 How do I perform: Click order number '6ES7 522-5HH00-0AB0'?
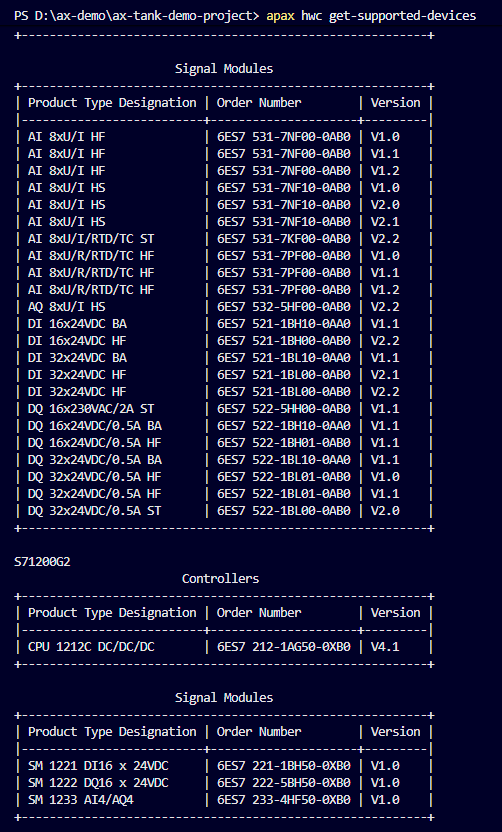[283, 409]
